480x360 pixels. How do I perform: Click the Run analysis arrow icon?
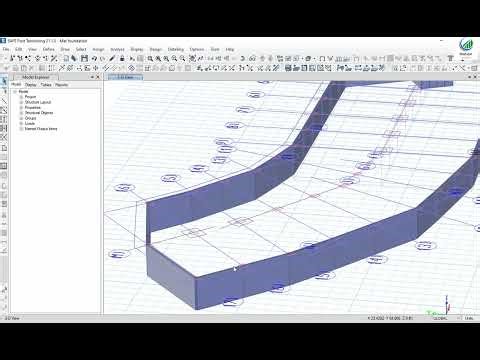[132, 58]
